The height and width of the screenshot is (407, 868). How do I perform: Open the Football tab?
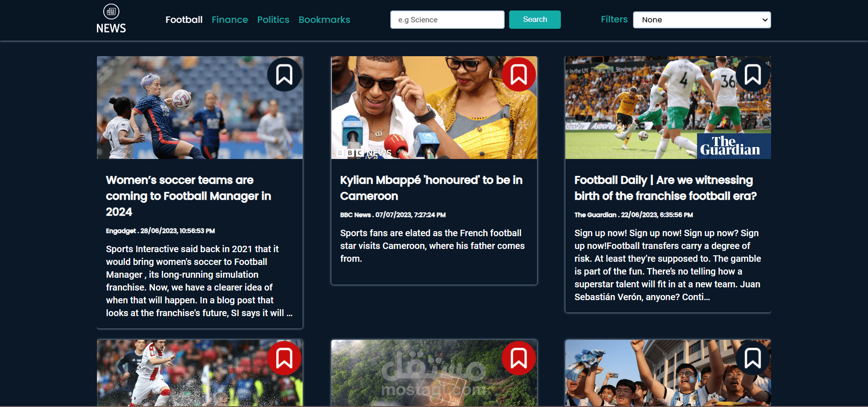pos(184,20)
